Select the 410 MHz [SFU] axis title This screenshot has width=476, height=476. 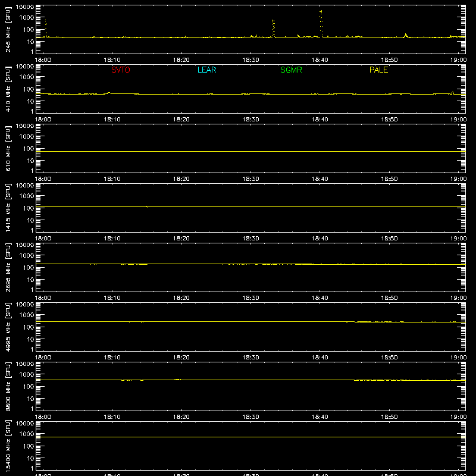[x=8, y=89]
